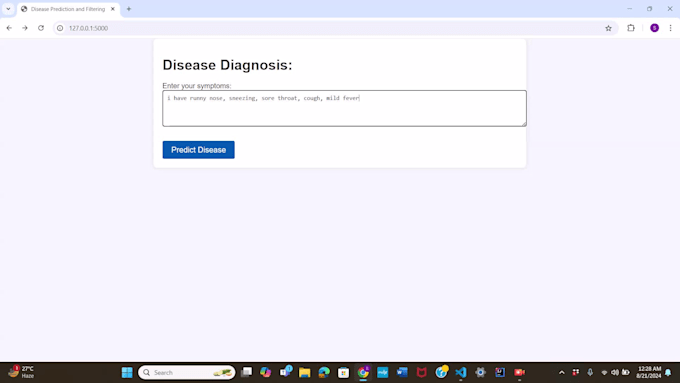
Task: Restore down the Chrome window
Action: pyautogui.click(x=650, y=9)
